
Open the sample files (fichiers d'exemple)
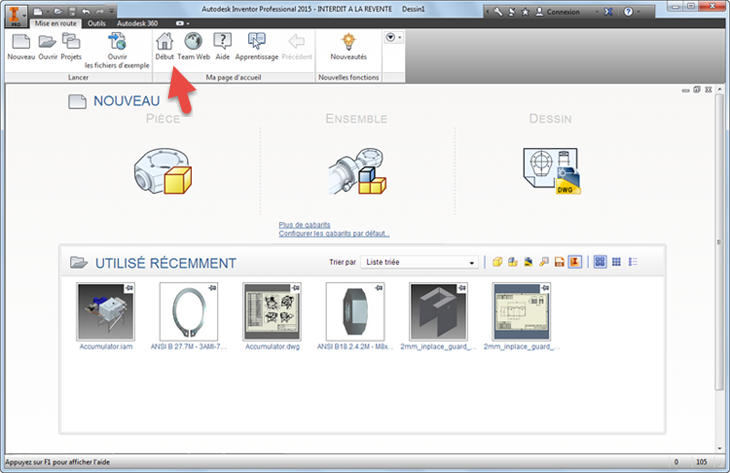click(117, 51)
